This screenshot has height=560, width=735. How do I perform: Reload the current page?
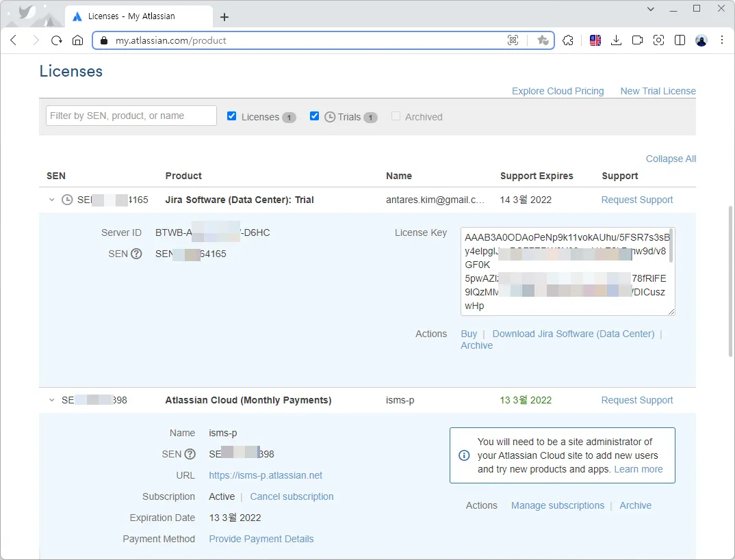57,40
